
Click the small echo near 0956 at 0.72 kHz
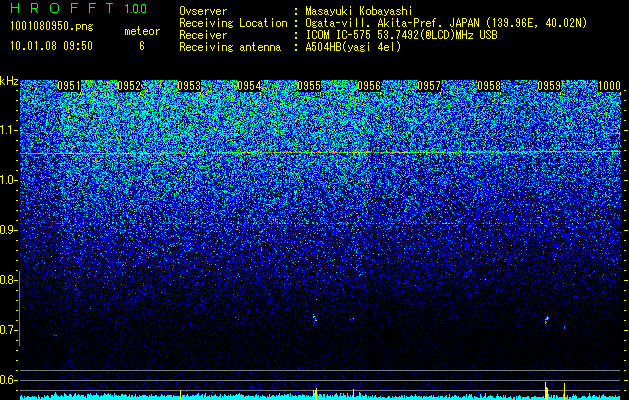(353, 319)
